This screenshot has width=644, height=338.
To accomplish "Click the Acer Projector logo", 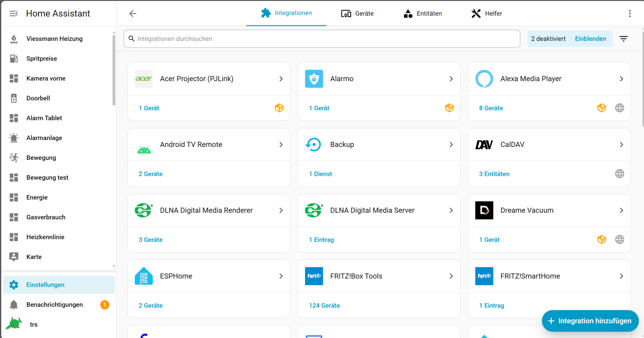I will coord(144,79).
